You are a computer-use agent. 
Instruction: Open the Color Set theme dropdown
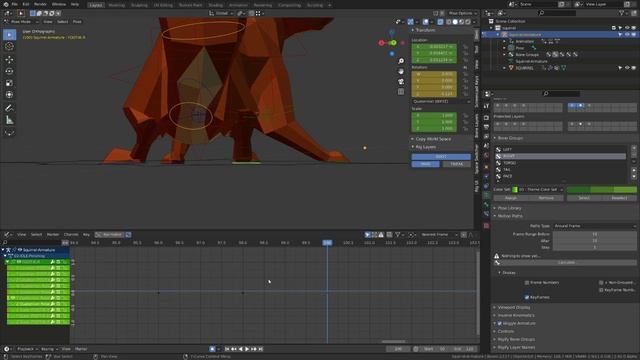coord(538,189)
